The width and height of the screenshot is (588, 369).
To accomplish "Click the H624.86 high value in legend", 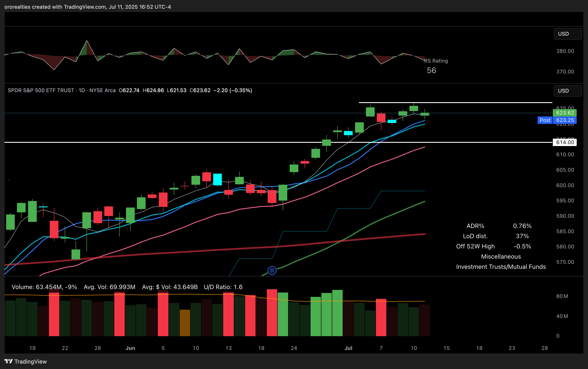I will point(153,90).
